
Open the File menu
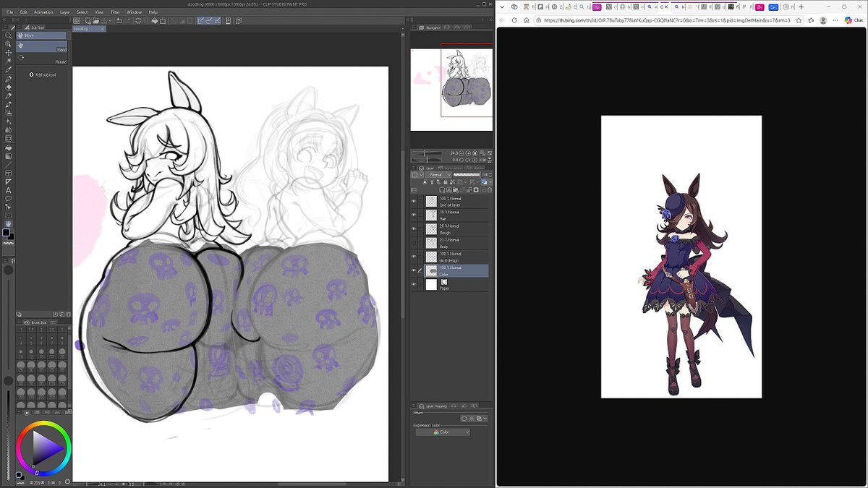coord(10,12)
